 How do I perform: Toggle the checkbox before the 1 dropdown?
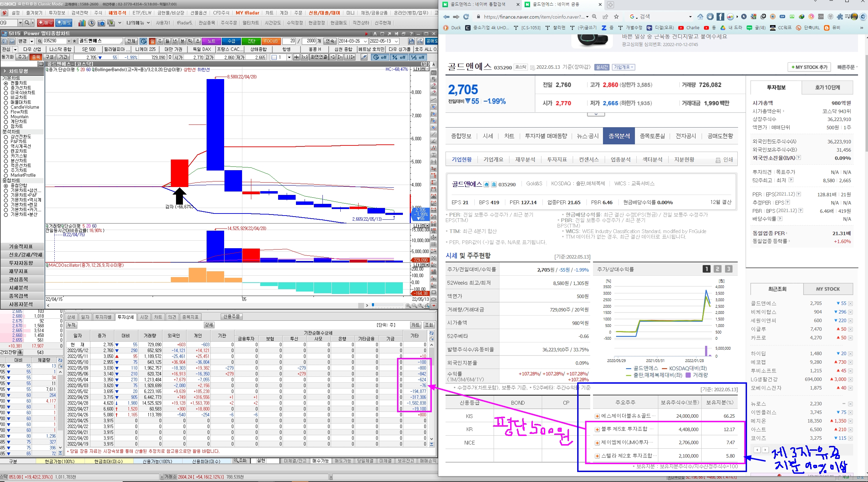pos(274,57)
